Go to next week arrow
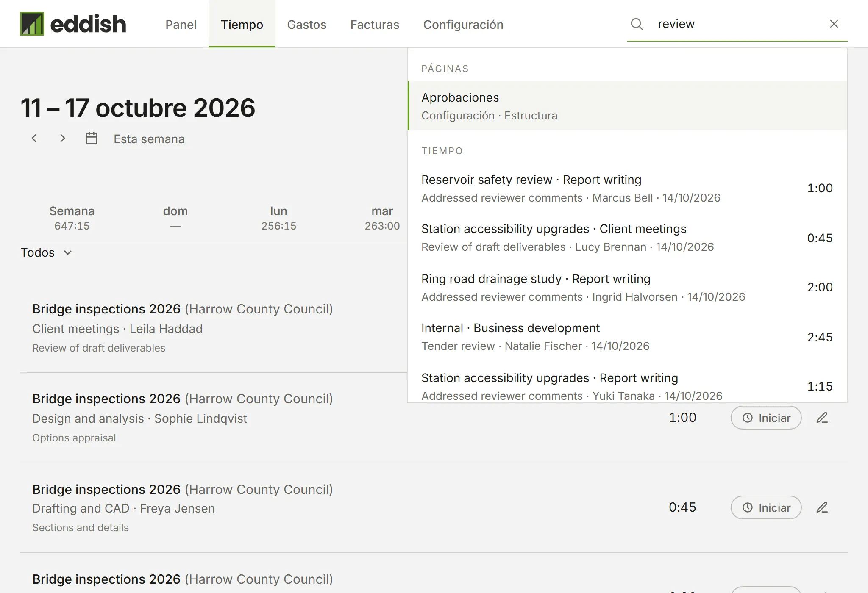This screenshot has height=593, width=868. tap(62, 139)
